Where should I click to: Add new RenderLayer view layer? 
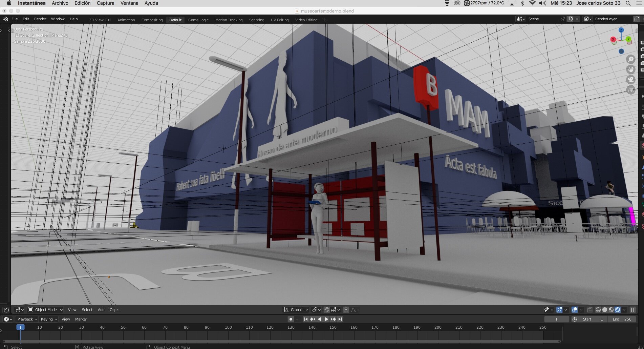point(637,19)
